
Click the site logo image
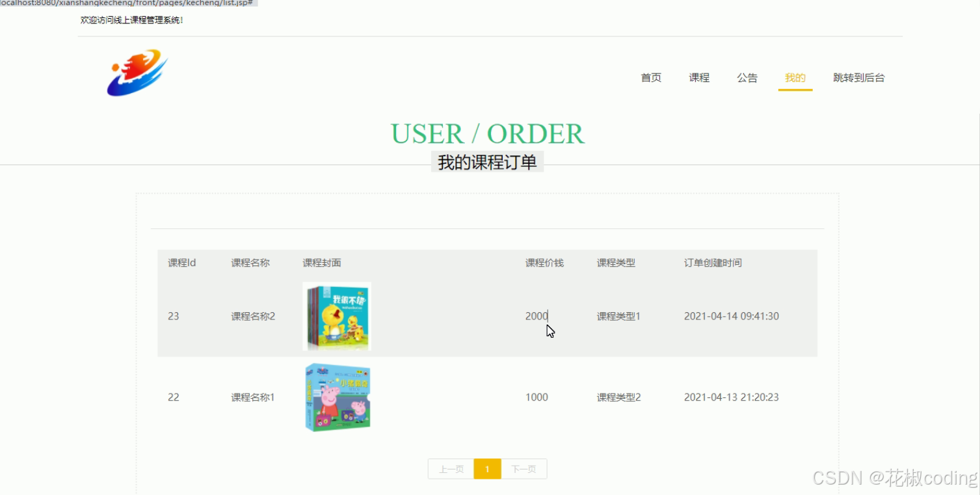tap(137, 72)
